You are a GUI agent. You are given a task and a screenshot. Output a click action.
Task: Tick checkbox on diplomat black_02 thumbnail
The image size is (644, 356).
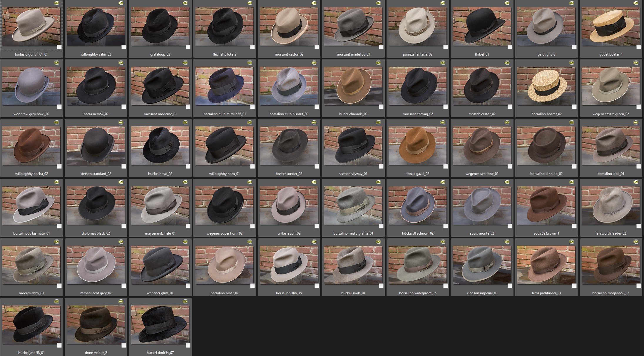point(124,226)
